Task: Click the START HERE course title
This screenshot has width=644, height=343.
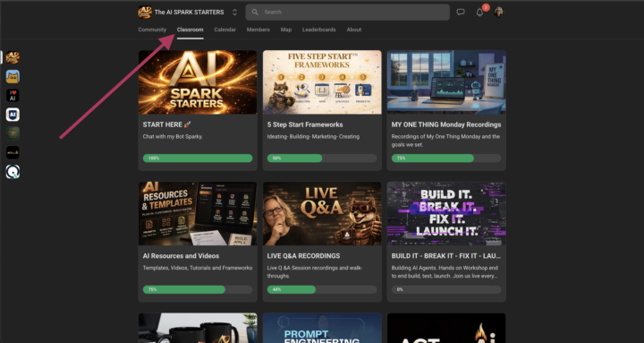Action: (166, 124)
